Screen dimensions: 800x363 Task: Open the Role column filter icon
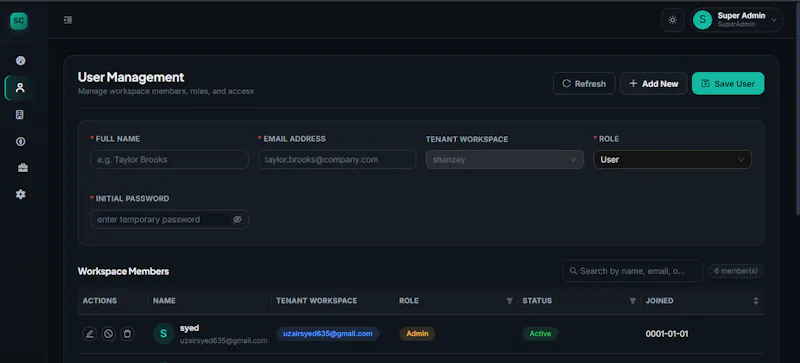pos(509,301)
